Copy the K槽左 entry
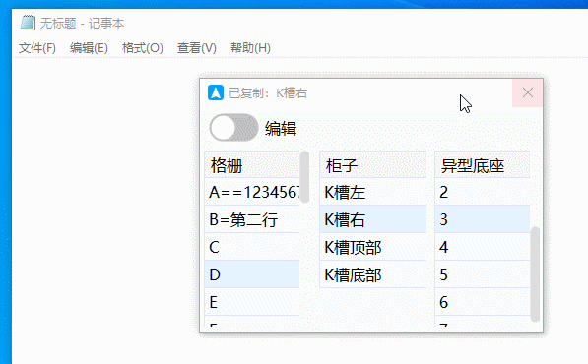The image size is (588, 364). click(372, 192)
